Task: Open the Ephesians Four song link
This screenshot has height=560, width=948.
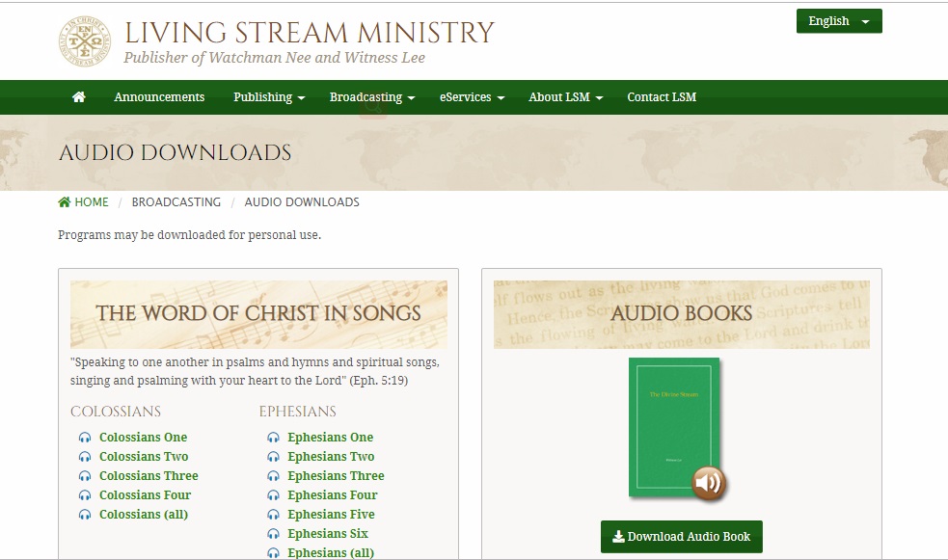Action: coord(333,495)
